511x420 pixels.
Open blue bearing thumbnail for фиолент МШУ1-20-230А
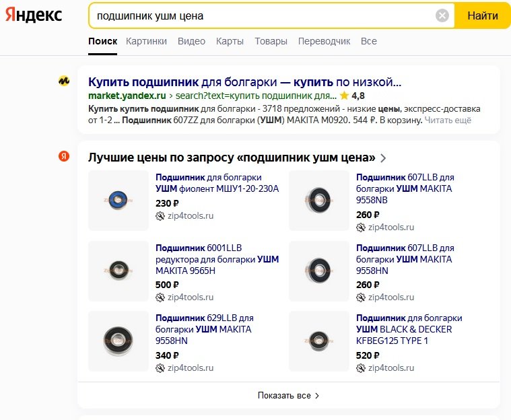click(118, 201)
